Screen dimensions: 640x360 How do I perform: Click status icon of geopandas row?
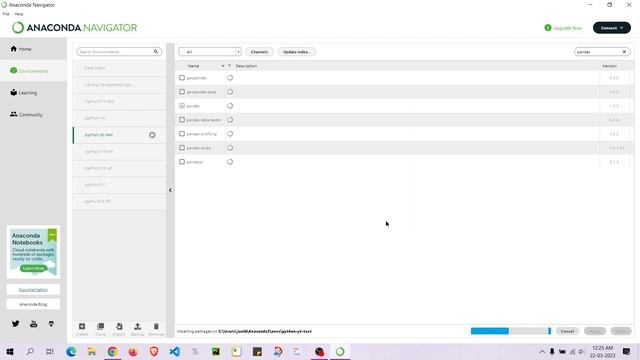coord(230,78)
